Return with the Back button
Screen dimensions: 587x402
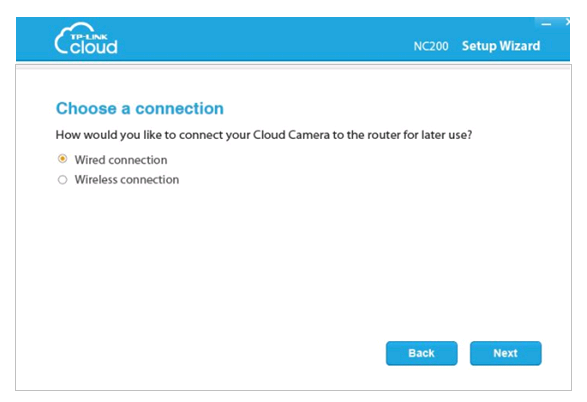[422, 353]
